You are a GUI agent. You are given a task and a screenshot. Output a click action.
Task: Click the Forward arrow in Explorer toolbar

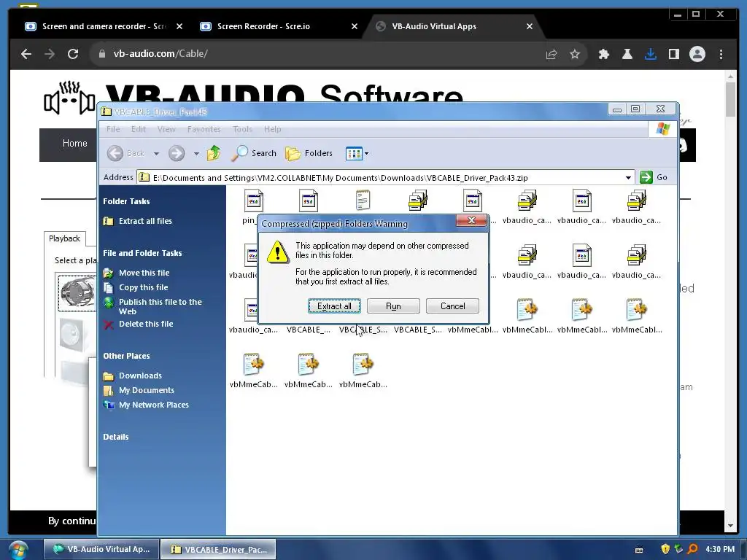click(177, 153)
